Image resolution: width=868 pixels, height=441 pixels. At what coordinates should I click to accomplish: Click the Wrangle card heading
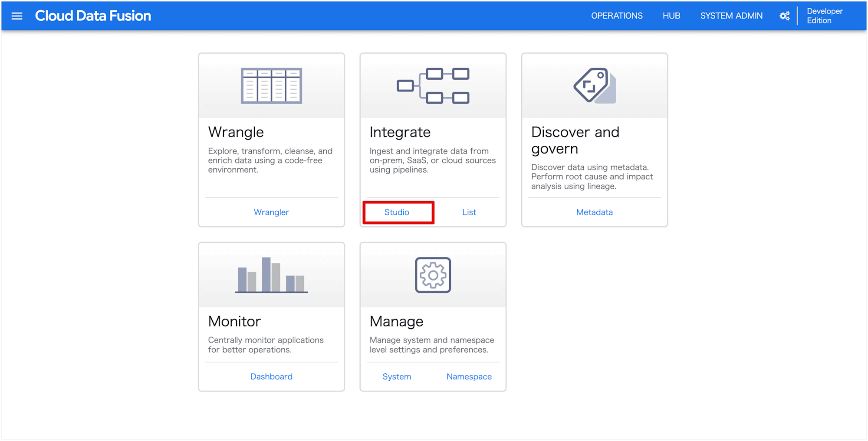tap(236, 132)
